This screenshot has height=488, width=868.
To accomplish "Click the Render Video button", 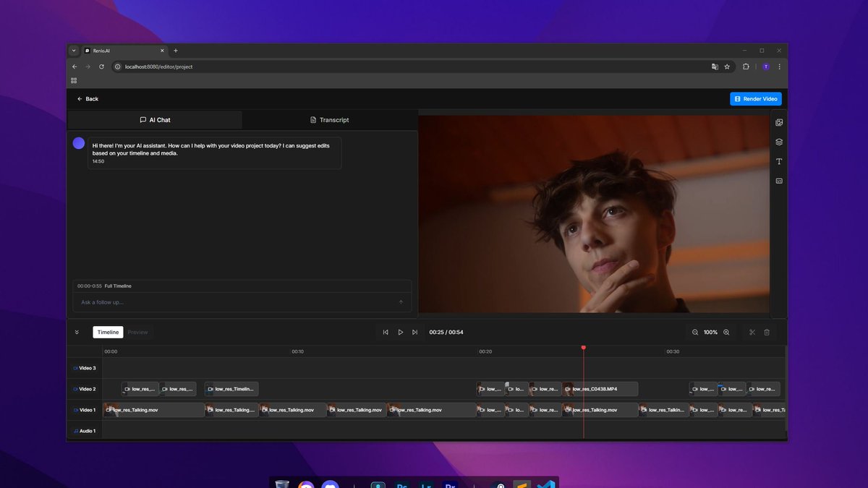I will click(756, 99).
